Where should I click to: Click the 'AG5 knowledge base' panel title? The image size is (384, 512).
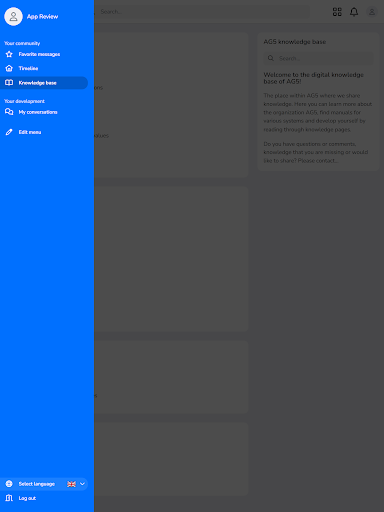[295, 42]
